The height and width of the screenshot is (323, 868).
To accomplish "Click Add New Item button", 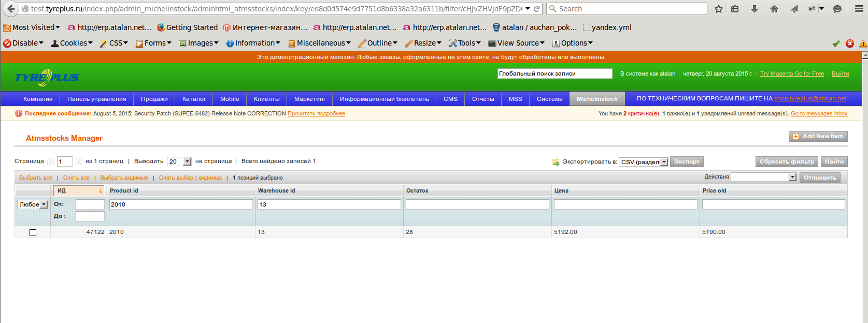I will tap(818, 136).
